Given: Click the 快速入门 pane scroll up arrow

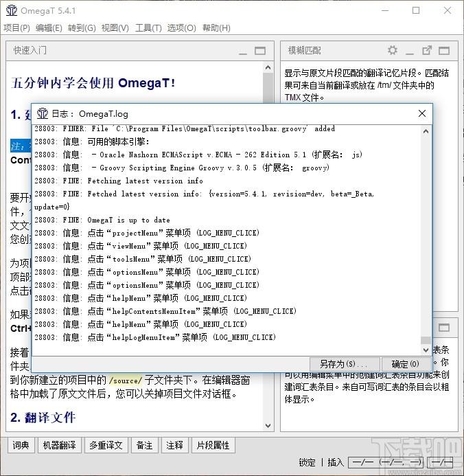Looking at the screenshot, I should click(268, 67).
